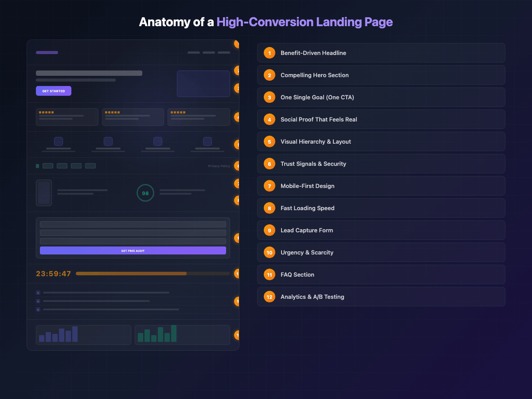Select the first feature icon in the features row
532x399 pixels.
click(58, 141)
